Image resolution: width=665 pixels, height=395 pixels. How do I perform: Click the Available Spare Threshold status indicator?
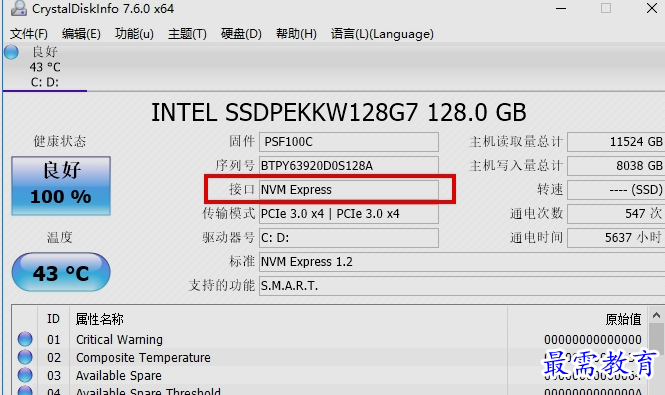(25, 391)
